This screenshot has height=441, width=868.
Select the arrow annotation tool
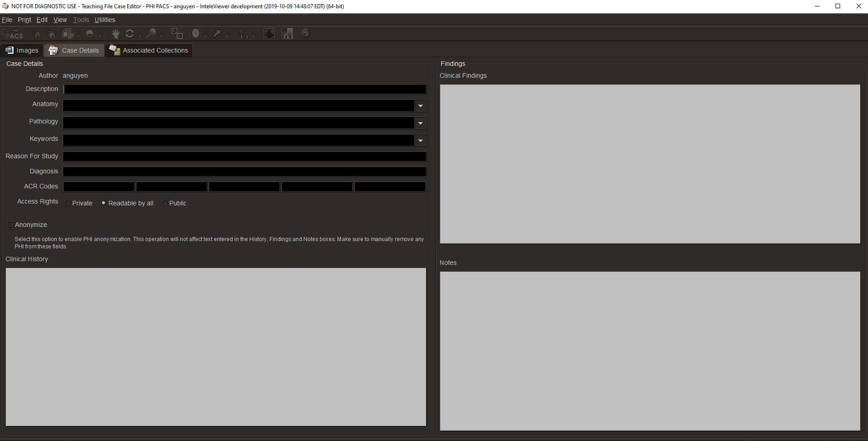(x=217, y=33)
